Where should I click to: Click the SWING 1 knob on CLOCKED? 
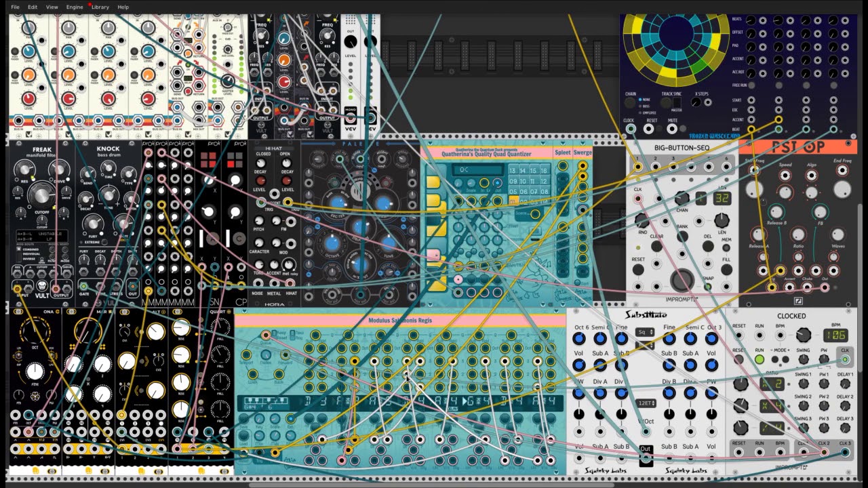(x=804, y=384)
